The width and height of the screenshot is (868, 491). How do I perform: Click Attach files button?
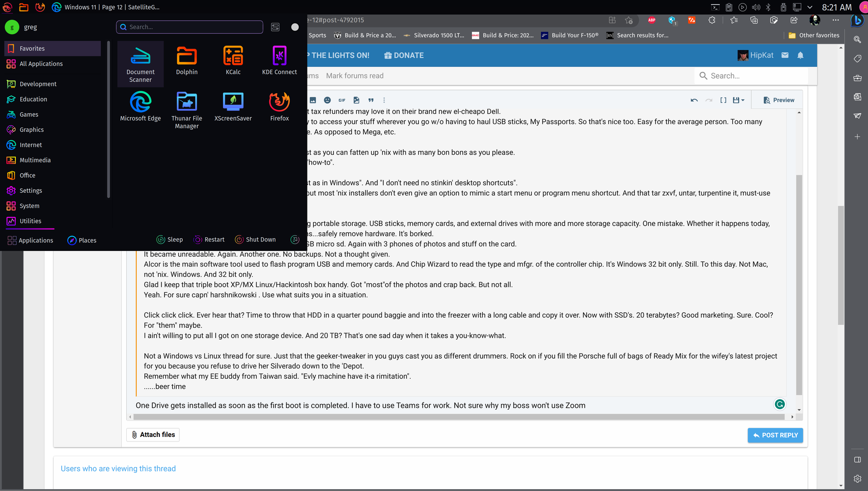(153, 435)
